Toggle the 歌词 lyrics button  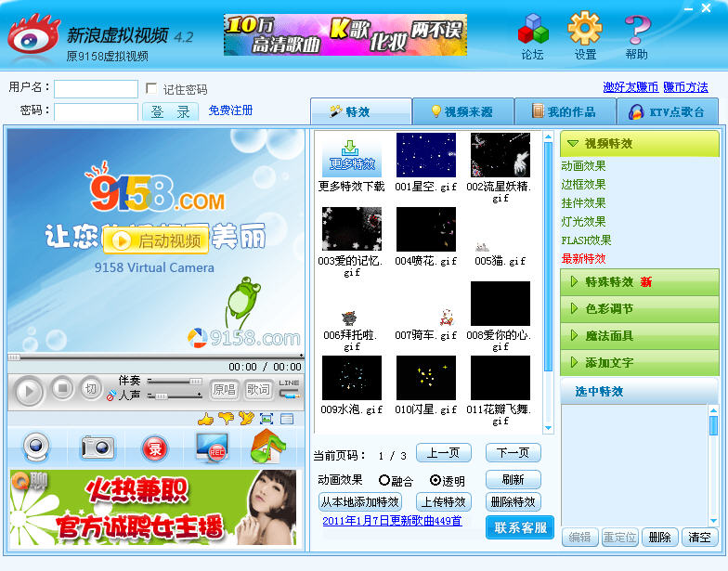pos(258,389)
